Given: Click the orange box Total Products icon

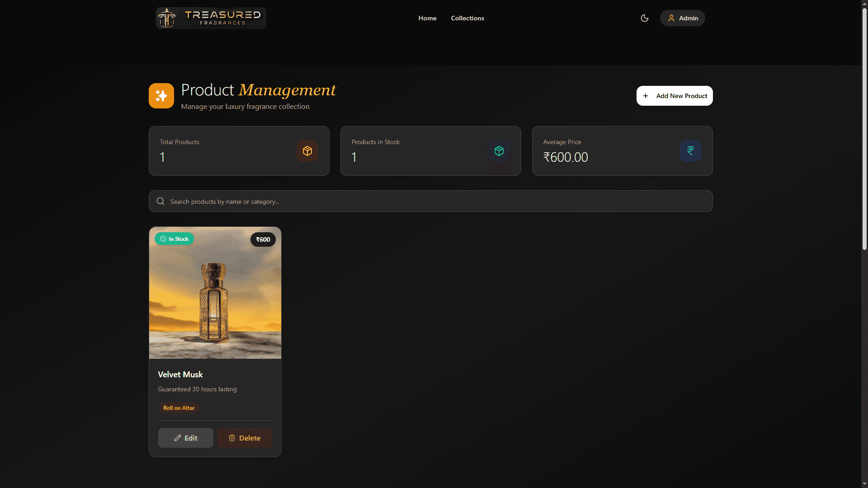Looking at the screenshot, I should click(x=307, y=151).
